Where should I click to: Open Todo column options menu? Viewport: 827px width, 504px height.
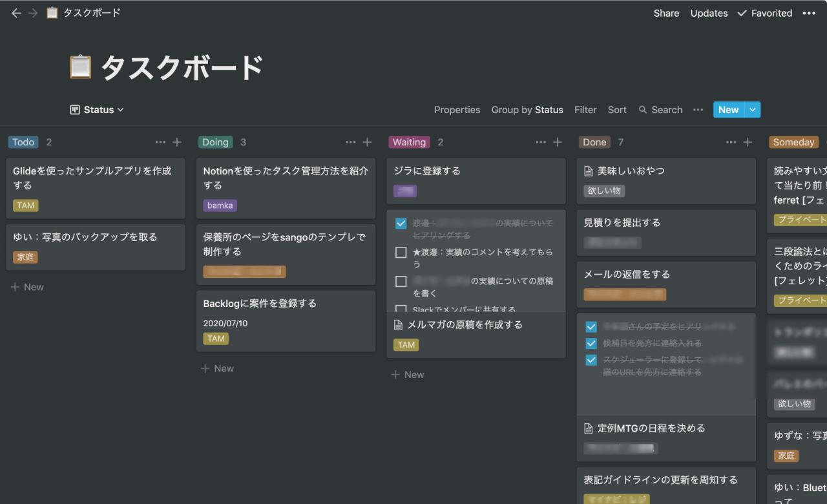160,142
